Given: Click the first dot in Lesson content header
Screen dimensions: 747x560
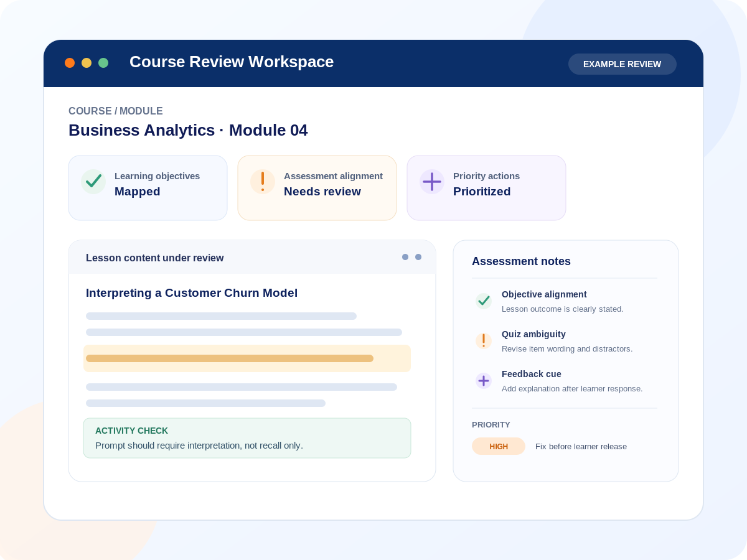Looking at the screenshot, I should (x=405, y=257).
